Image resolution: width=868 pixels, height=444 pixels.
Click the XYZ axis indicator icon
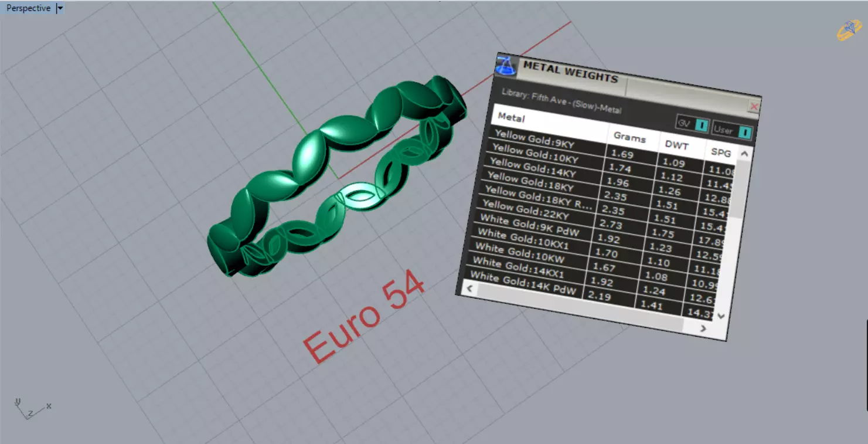point(32,409)
